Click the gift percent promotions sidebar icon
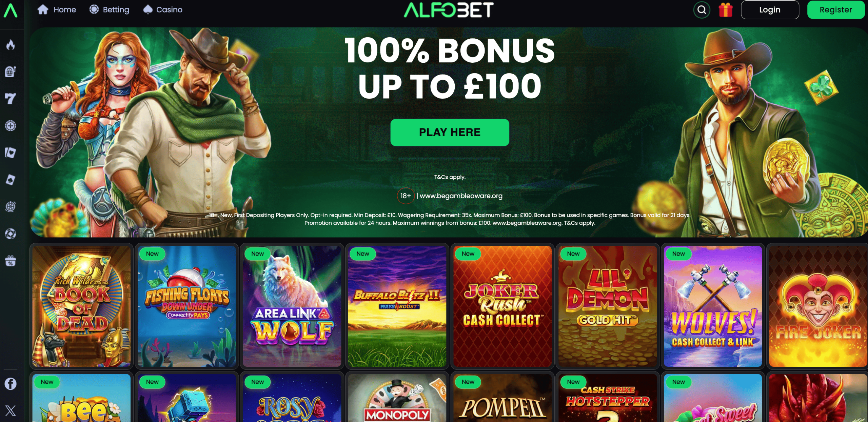The width and height of the screenshot is (868, 422). 11,261
